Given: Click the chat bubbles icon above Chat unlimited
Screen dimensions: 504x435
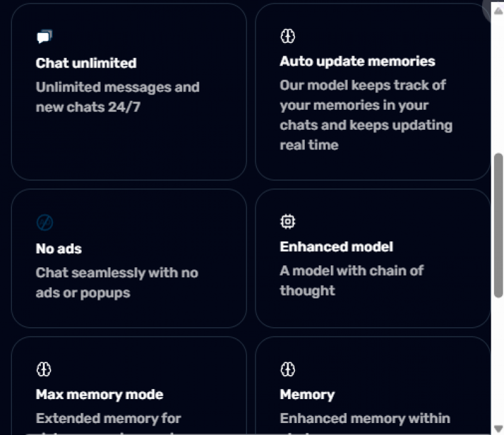Looking at the screenshot, I should 44,37.
